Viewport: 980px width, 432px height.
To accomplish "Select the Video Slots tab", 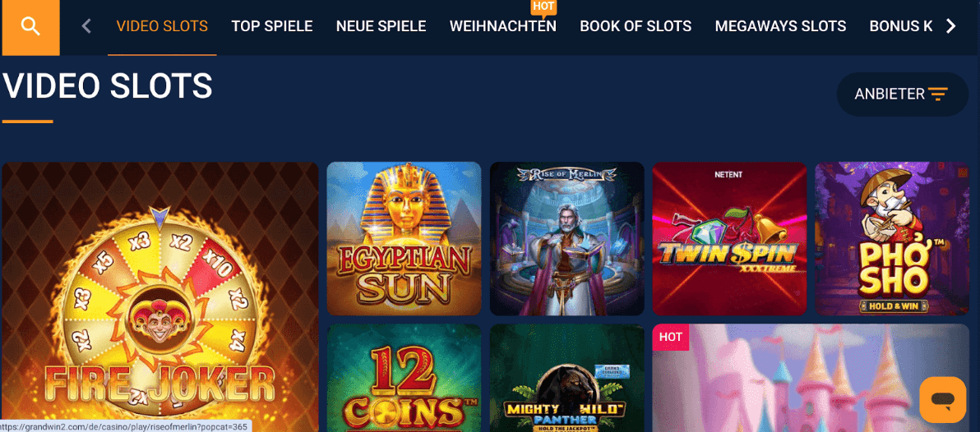I will pyautogui.click(x=162, y=27).
